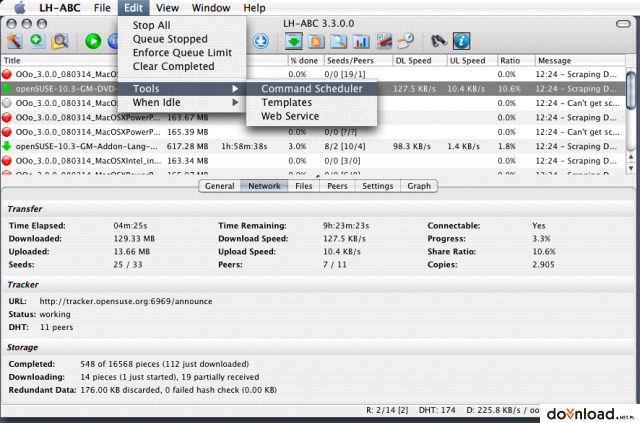Click torrent list scroll up arrow

click(631, 157)
